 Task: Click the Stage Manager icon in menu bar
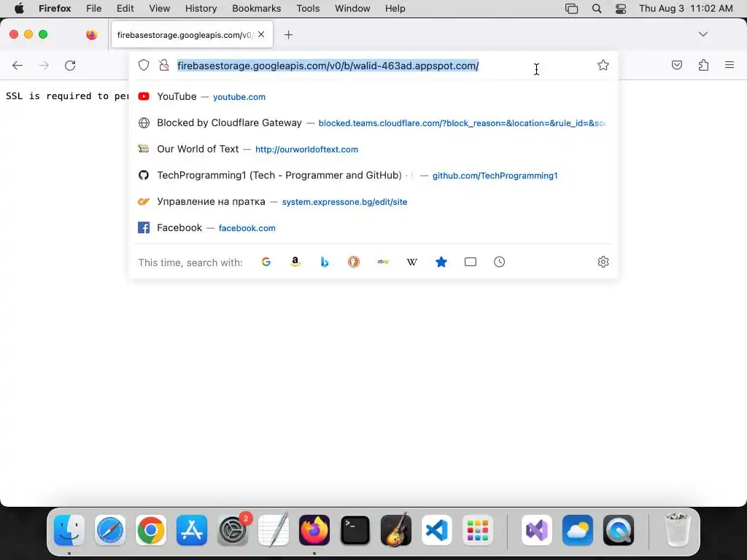point(571,9)
